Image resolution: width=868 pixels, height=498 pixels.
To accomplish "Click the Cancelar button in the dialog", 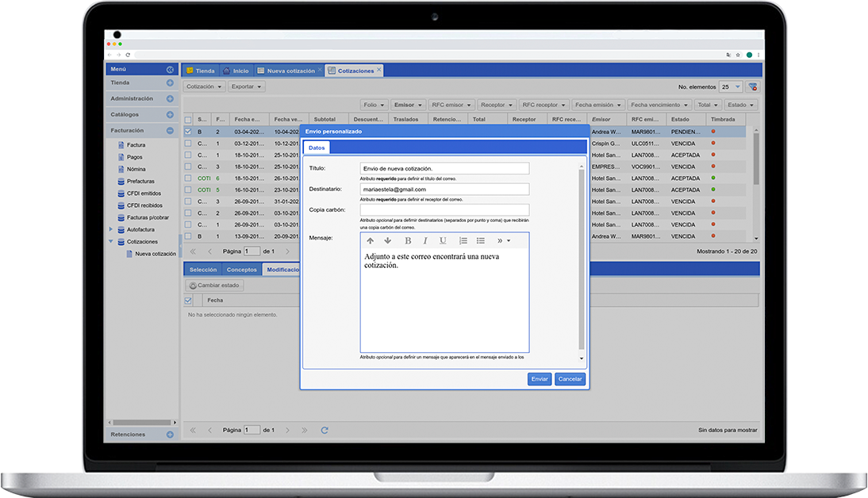I will (x=570, y=379).
